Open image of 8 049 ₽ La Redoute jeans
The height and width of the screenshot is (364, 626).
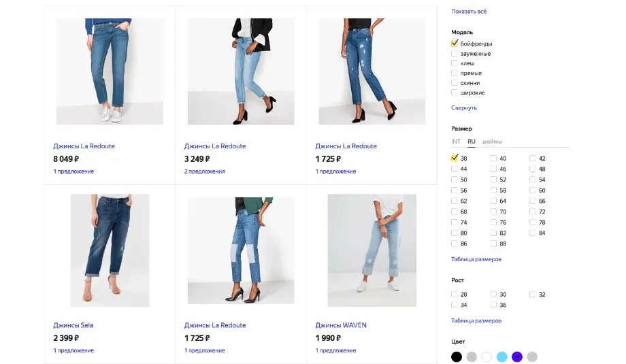[110, 71]
